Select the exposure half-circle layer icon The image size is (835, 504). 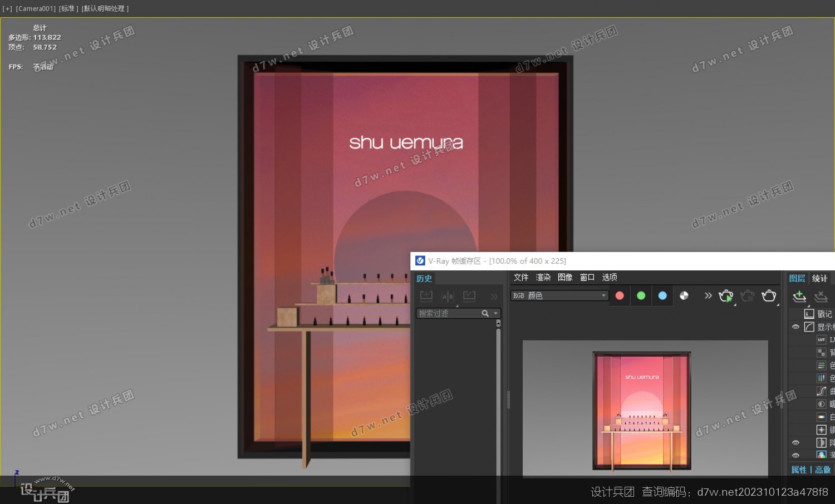tap(821, 404)
